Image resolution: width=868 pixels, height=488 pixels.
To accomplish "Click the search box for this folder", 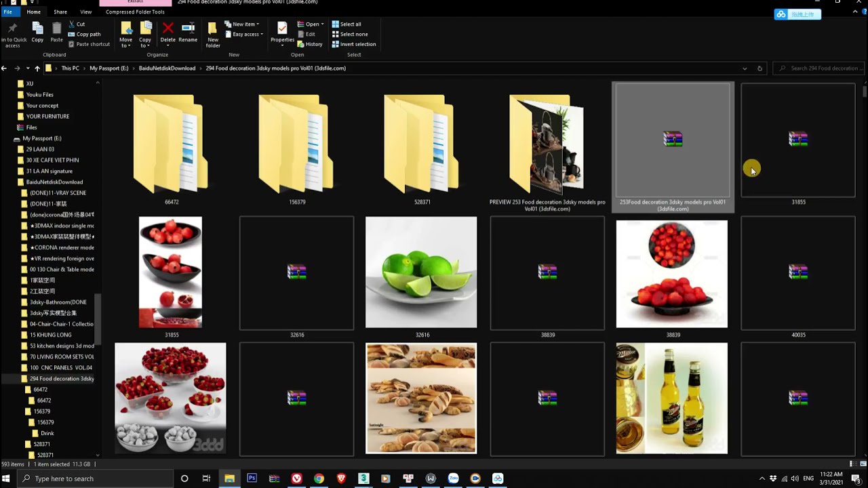I will tap(819, 68).
